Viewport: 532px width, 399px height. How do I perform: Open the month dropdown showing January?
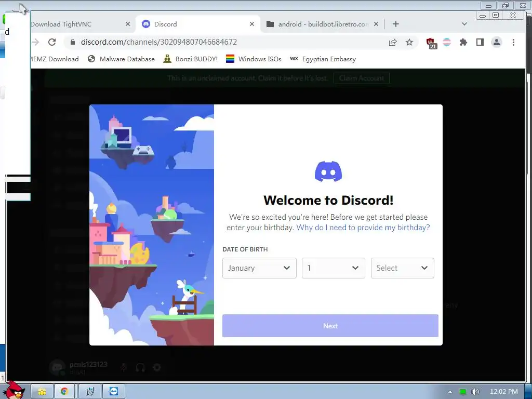pos(259,268)
